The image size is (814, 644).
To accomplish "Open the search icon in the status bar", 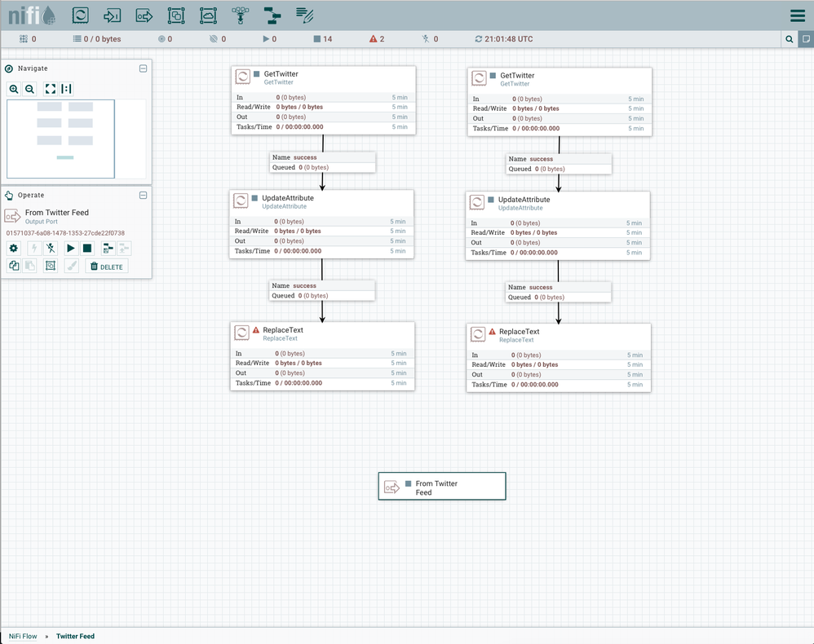I will 789,39.
